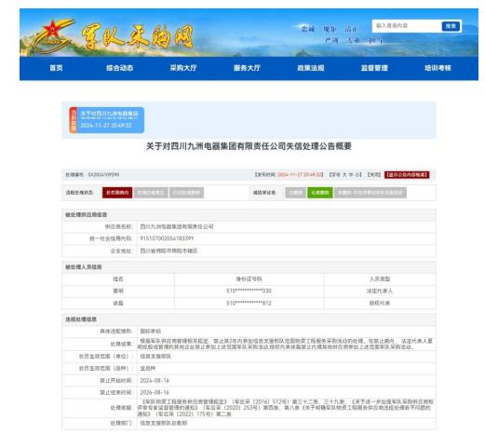Image resolution: width=485 pixels, height=448 pixels.
Task: Click the ID number ending in 812
Action: click(x=249, y=304)
